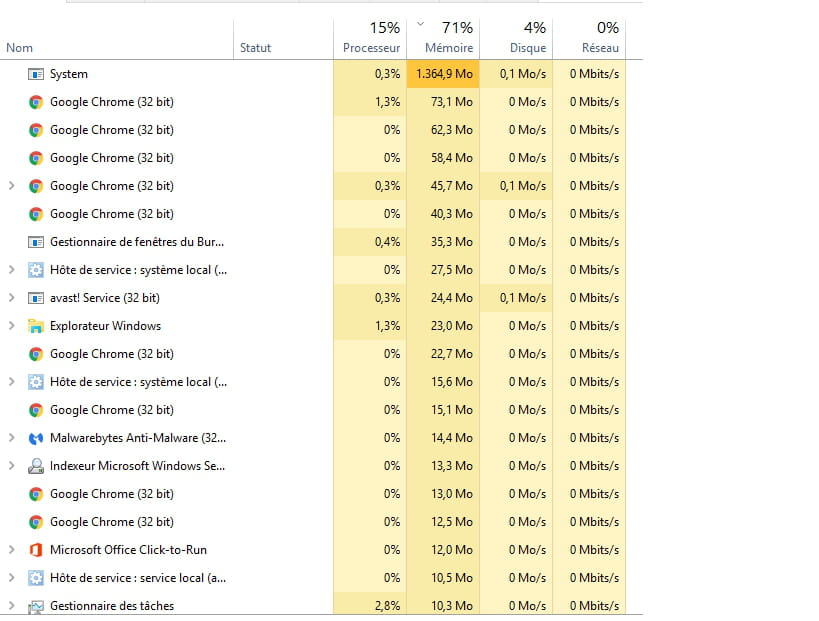This screenshot has width=819, height=621.
Task: Click the Explorateur Windows folder icon
Action: click(36, 326)
